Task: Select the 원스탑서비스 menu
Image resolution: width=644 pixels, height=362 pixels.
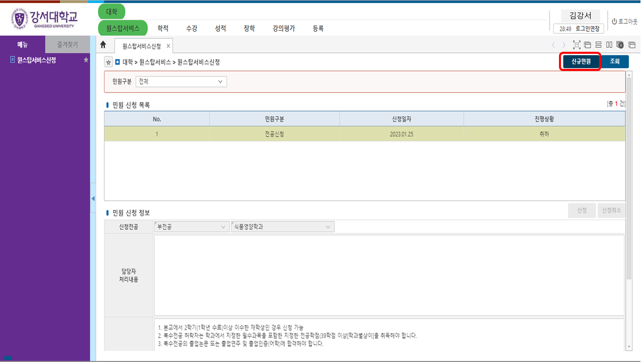Action: [123, 28]
